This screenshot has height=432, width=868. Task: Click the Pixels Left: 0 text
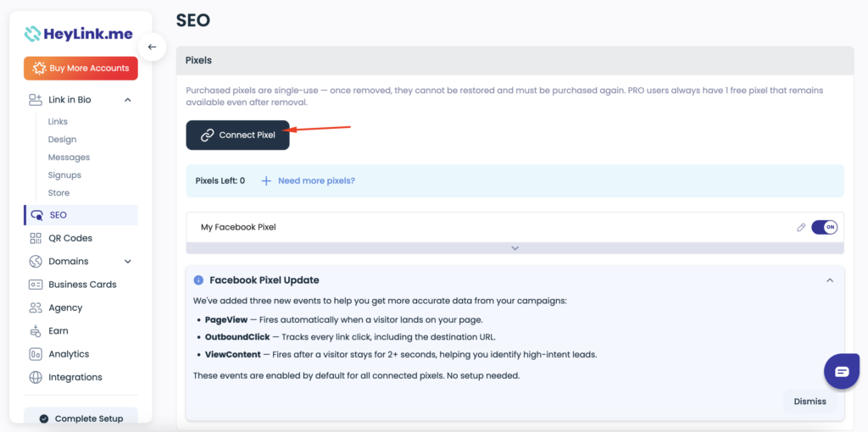click(220, 181)
